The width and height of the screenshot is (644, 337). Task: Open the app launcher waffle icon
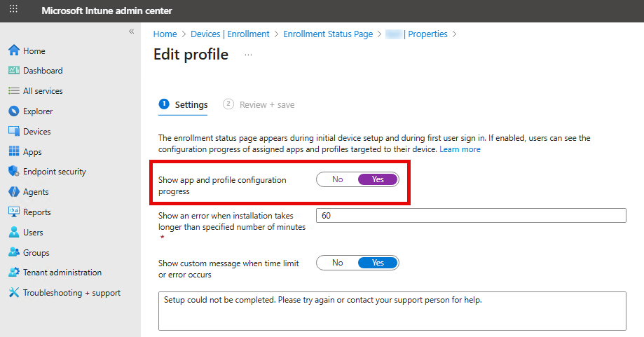click(13, 8)
